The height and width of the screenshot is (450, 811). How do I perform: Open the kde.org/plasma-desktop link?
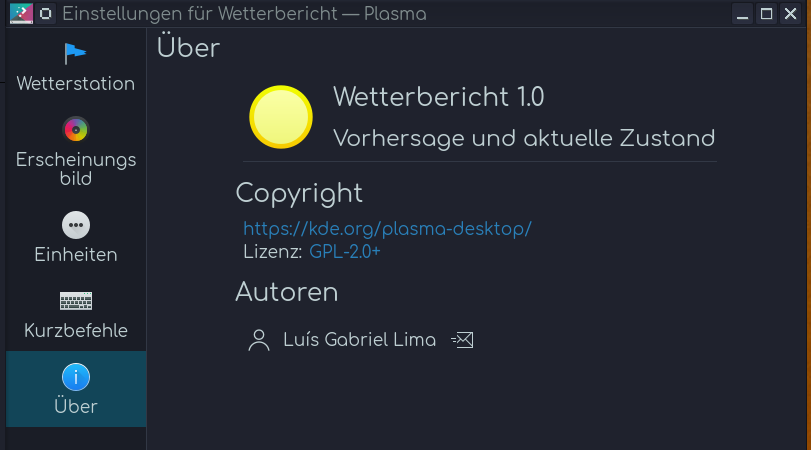pos(387,229)
